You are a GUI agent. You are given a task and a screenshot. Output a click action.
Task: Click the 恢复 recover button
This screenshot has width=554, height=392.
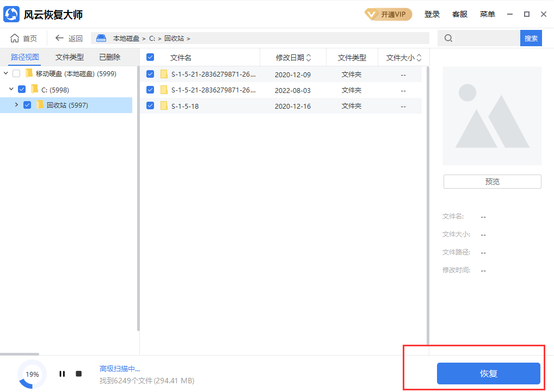pyautogui.click(x=488, y=374)
